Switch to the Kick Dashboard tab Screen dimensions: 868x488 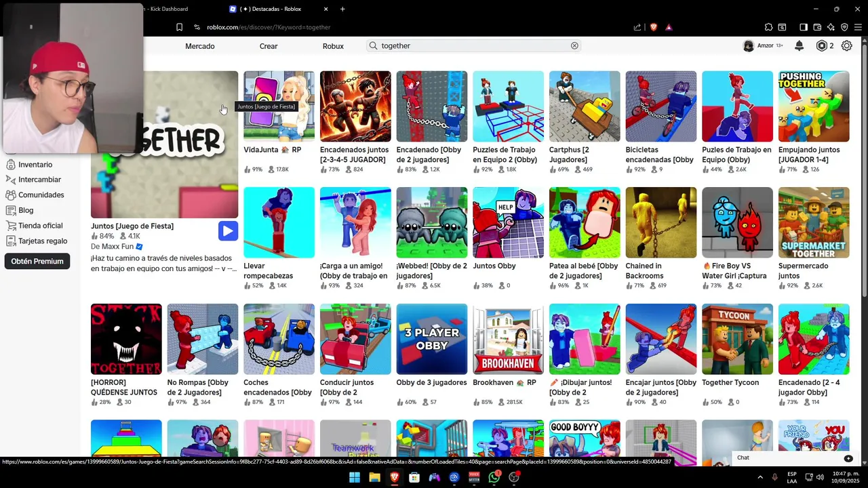[x=166, y=9]
